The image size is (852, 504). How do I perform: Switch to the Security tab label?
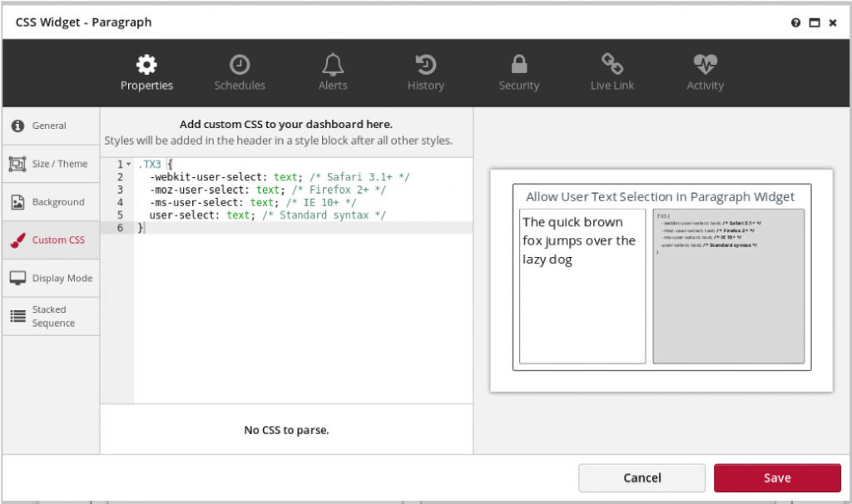[x=519, y=86]
